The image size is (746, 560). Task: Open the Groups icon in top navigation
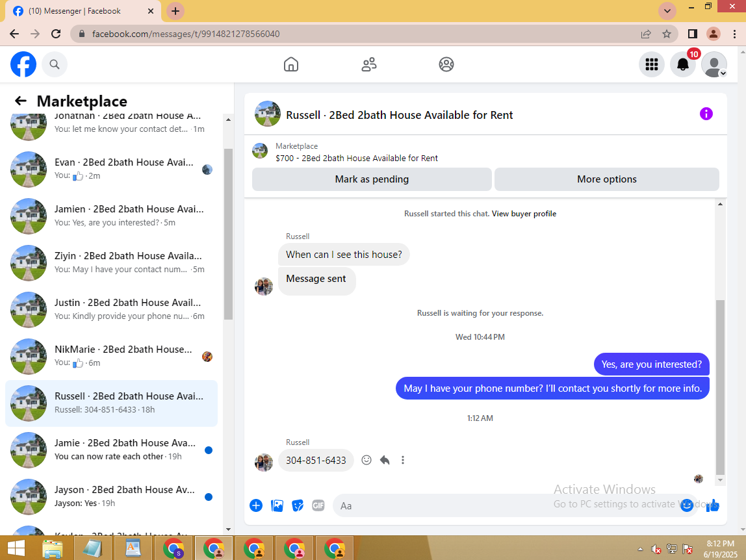point(446,64)
